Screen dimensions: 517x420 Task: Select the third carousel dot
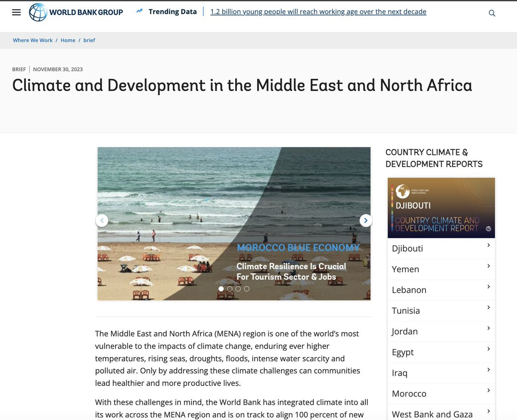click(238, 289)
